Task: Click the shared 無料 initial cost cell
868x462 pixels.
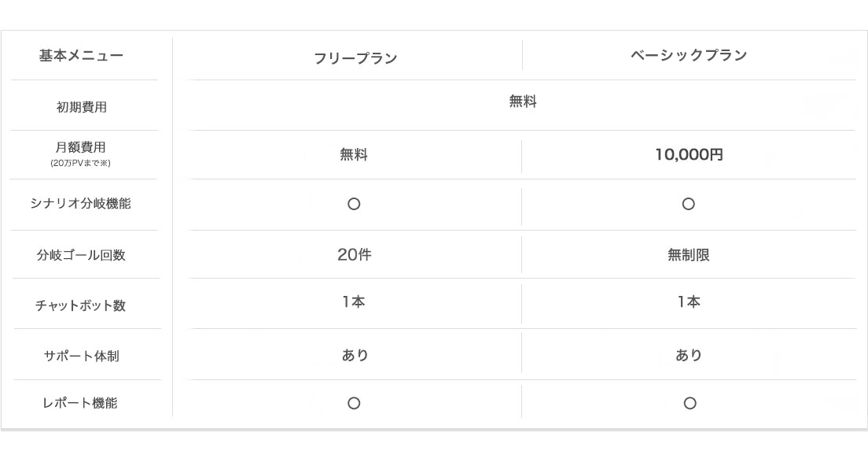Action: (523, 102)
